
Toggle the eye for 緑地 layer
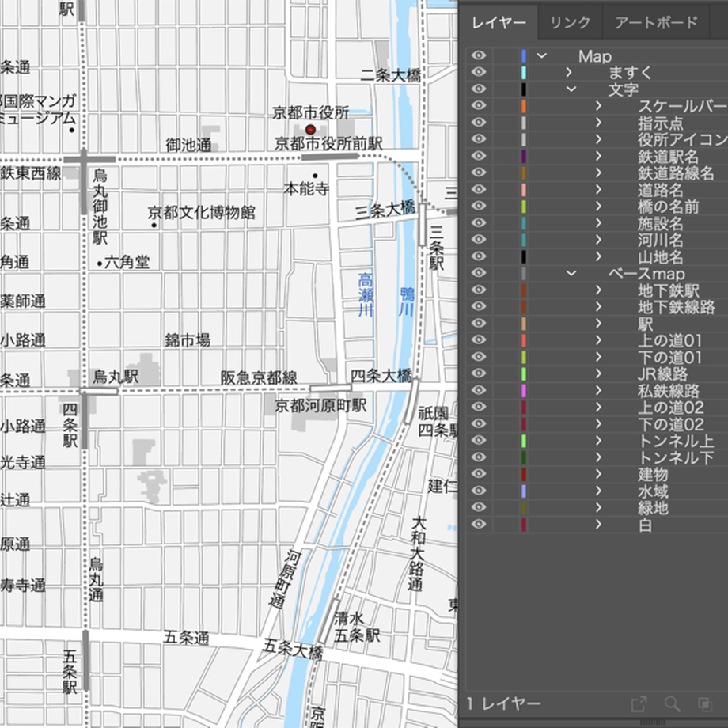pos(479,507)
